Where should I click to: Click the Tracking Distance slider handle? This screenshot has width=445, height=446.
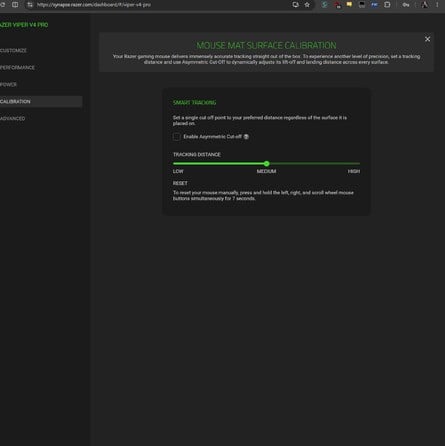pyautogui.click(x=266, y=164)
